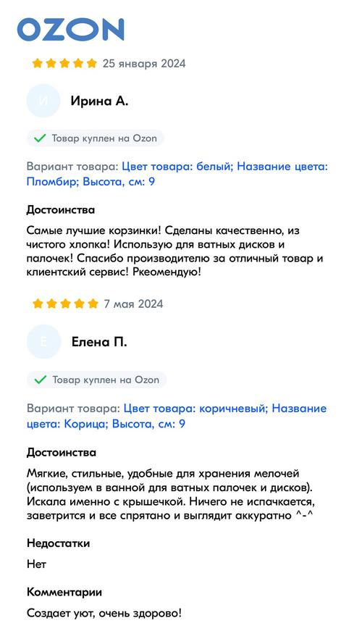Image resolution: width=362 pixels, height=644 pixels.
Task: Click the date 7 мая 2024
Action: [133, 304]
